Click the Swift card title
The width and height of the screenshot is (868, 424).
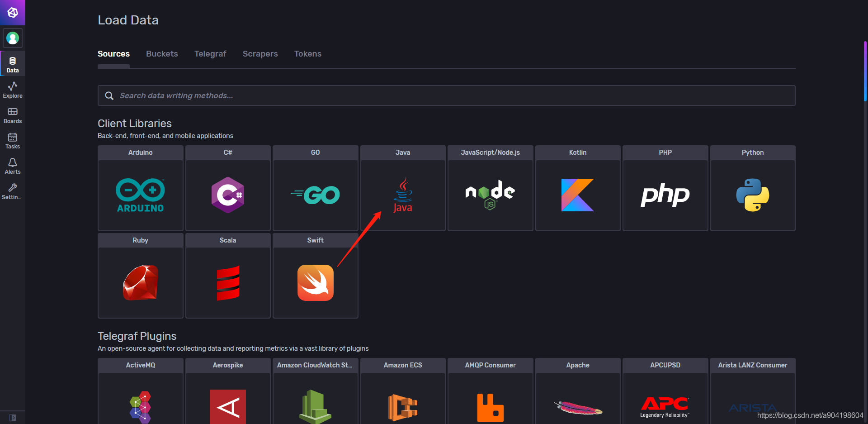coord(316,240)
